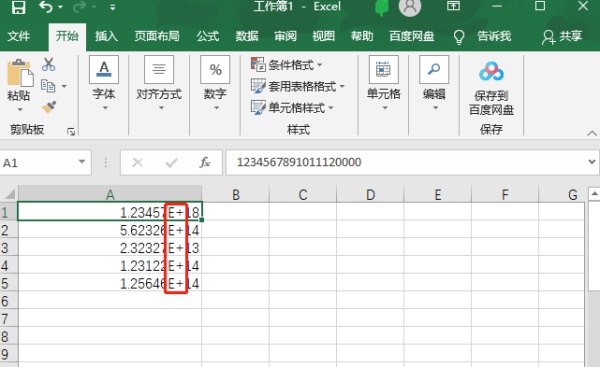600x367 pixels.
Task: Select row 1 header
Action: 8,212
